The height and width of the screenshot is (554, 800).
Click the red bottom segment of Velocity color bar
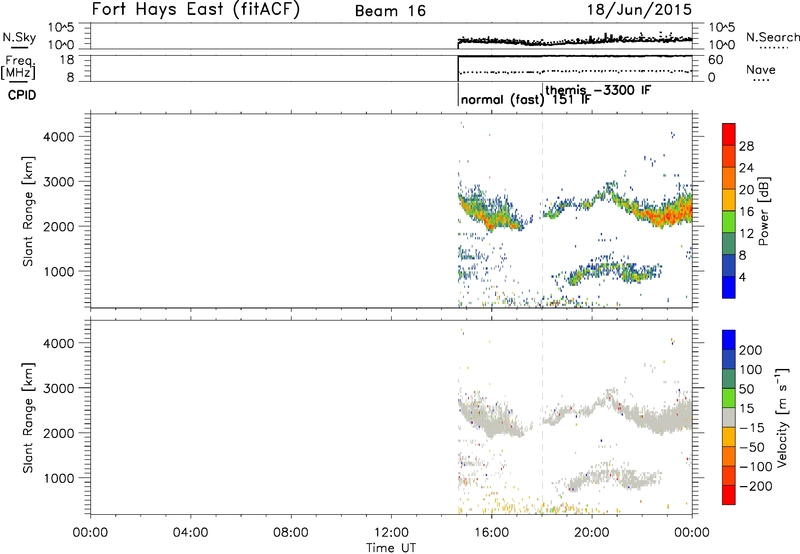(x=729, y=495)
